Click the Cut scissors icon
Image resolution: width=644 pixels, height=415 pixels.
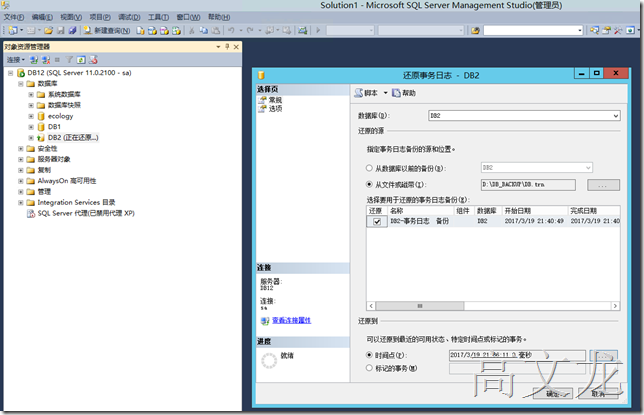click(192, 30)
